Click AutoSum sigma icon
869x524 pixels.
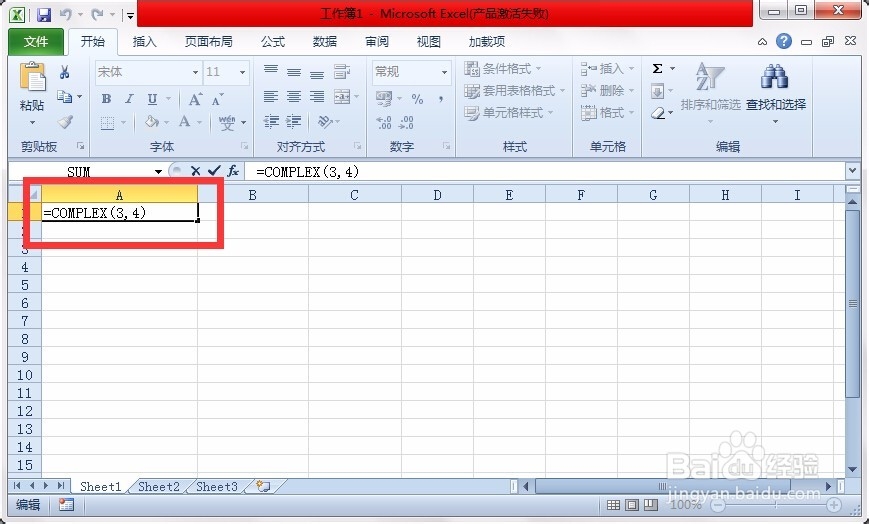point(657,69)
